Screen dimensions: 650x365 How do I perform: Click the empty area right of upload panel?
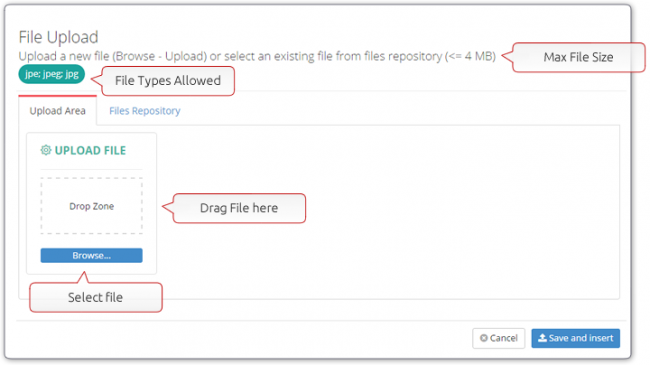pos(388,212)
